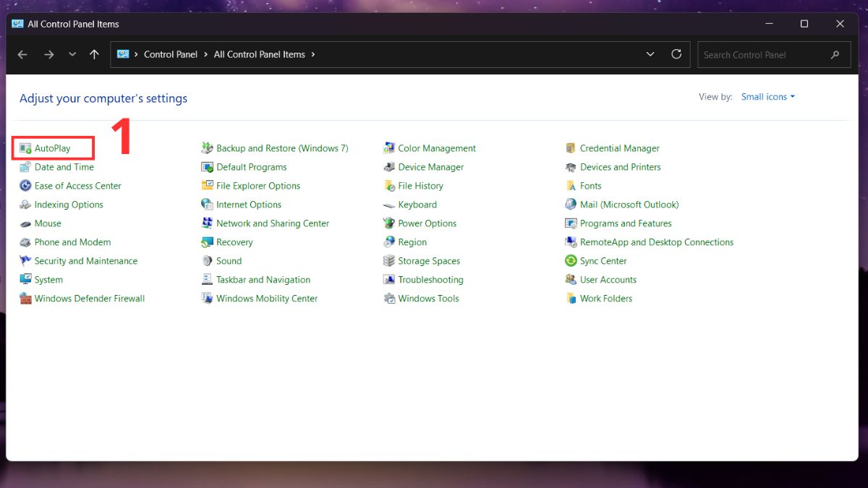Screen dimensions: 868x488
Task: Go up one folder level
Action: pos(94,54)
